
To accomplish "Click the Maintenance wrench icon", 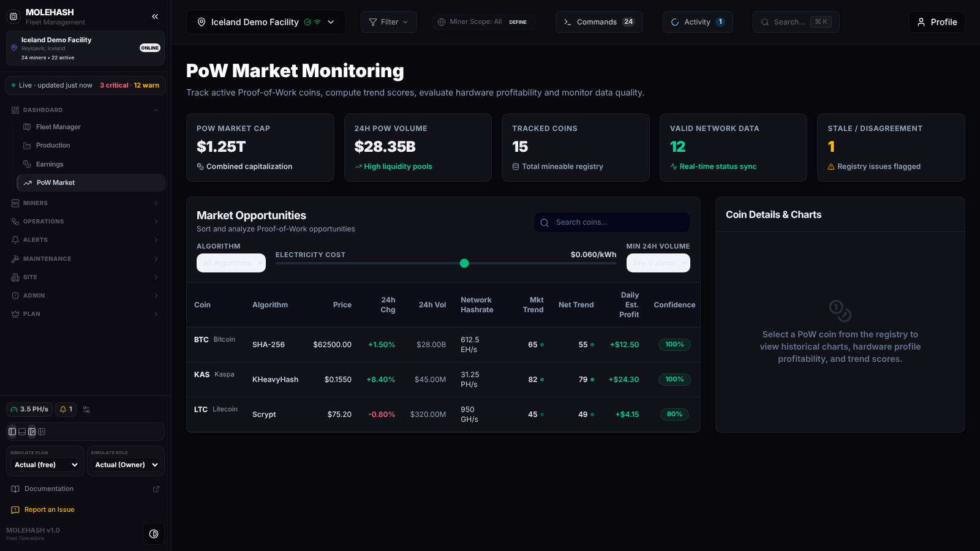I will click(15, 259).
